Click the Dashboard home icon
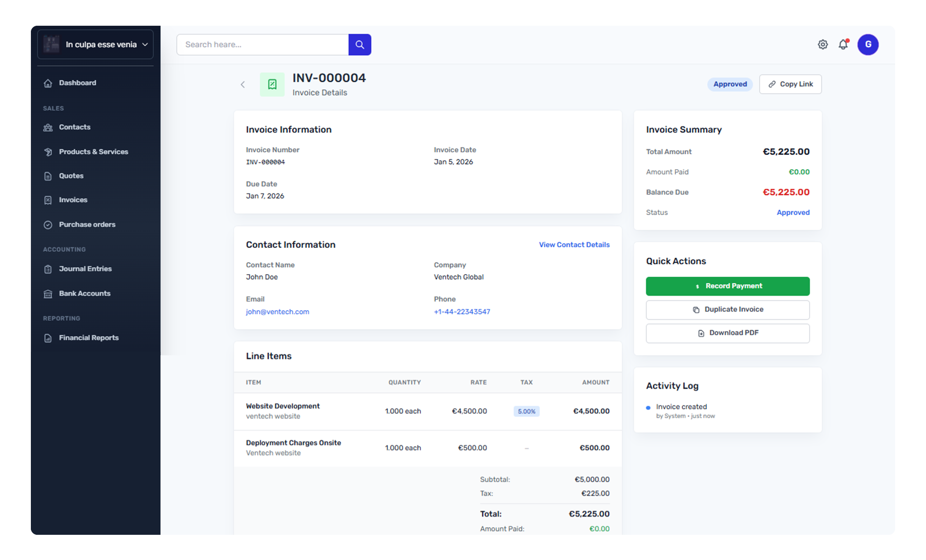 pyautogui.click(x=48, y=83)
